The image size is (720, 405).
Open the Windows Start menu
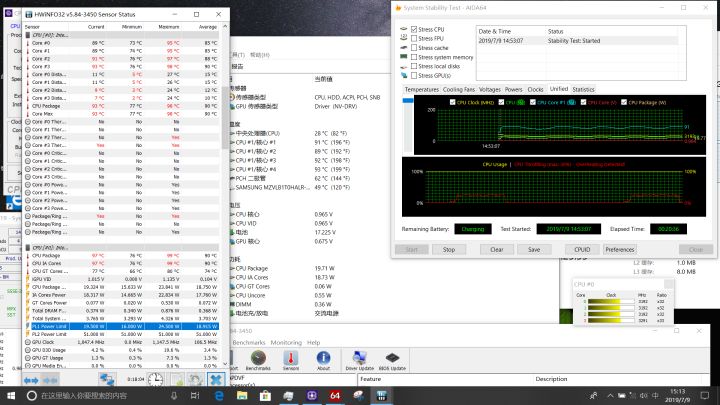11,395
